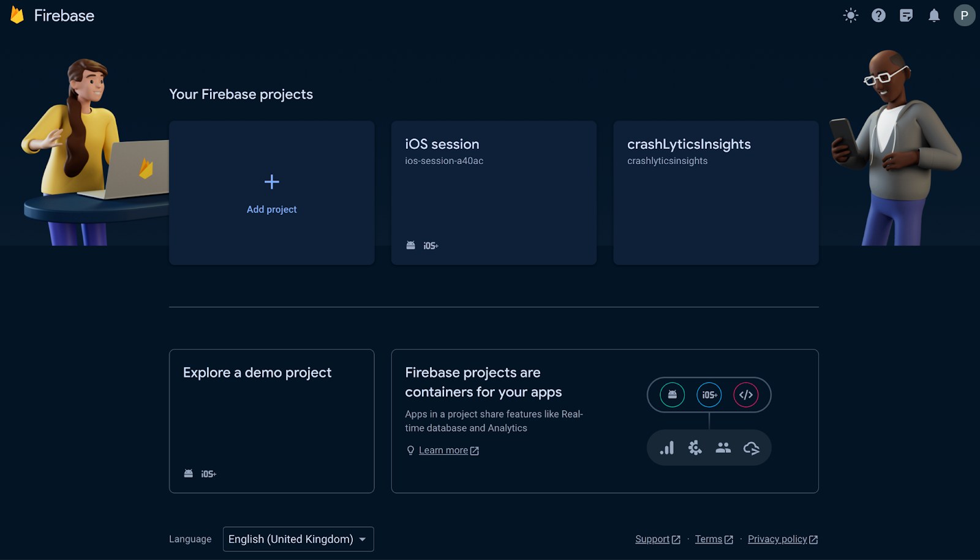Click the Add project label
The width and height of the screenshot is (980, 560).
click(271, 209)
